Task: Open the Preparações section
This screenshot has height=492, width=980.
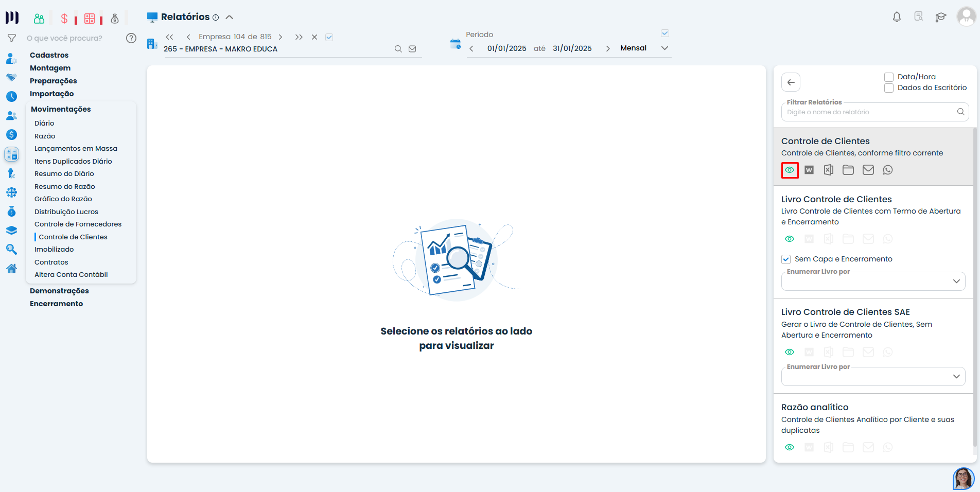Action: click(53, 81)
